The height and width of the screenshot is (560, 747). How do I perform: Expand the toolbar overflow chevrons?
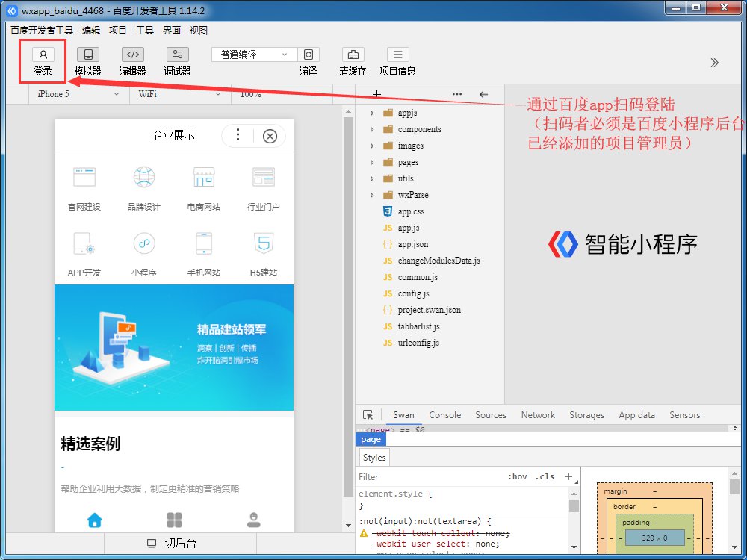[x=714, y=63]
